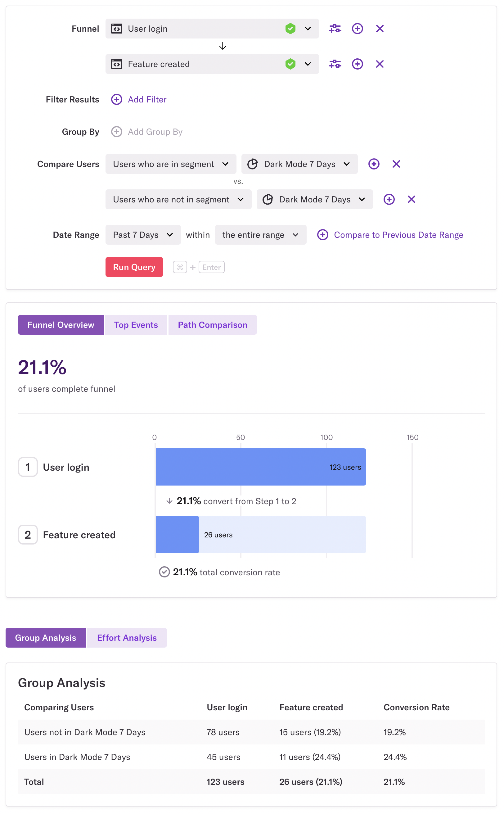Image resolution: width=504 pixels, height=814 pixels.
Task: Click the Add Group By plus icon
Action: click(x=116, y=132)
